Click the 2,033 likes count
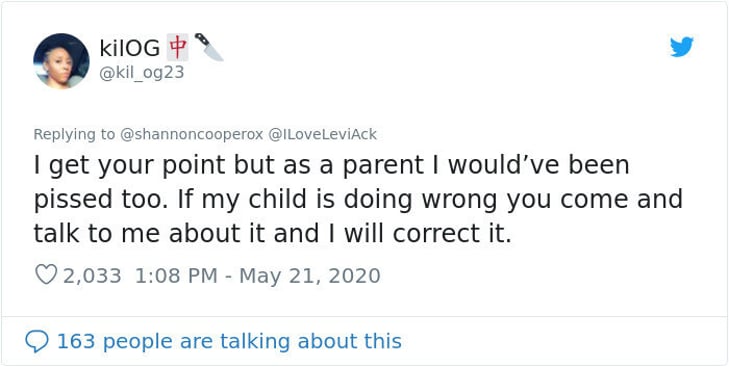Screen dimensions: 729x367 click(x=92, y=276)
